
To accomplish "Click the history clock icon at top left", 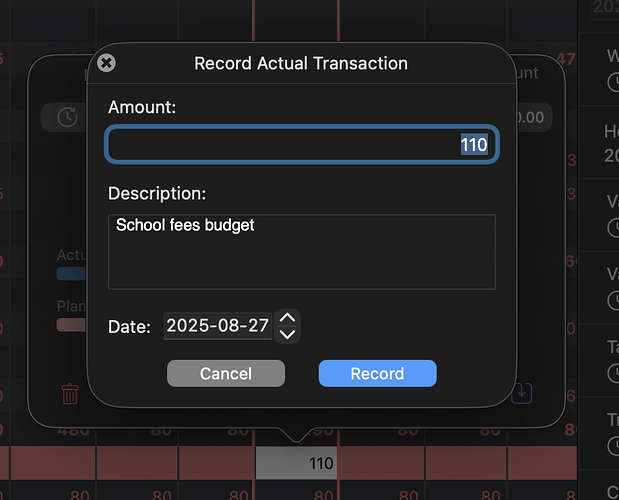I will pos(66,117).
